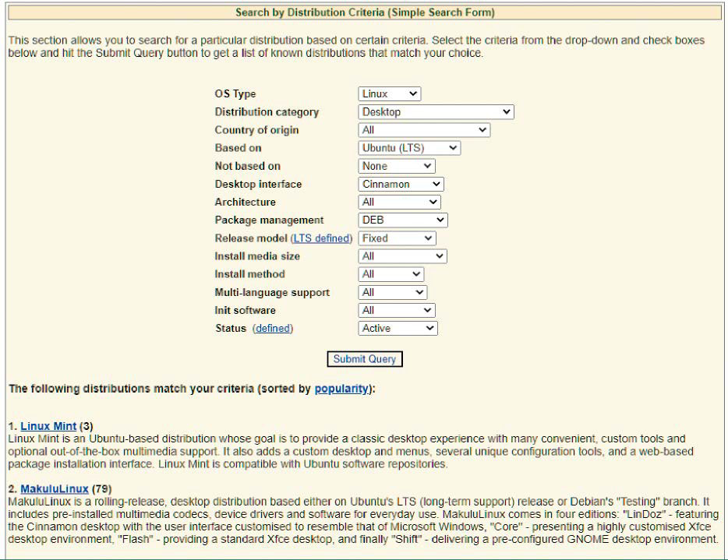The width and height of the screenshot is (728, 560).
Task: Expand the Init software dropdown
Action: coord(396,311)
